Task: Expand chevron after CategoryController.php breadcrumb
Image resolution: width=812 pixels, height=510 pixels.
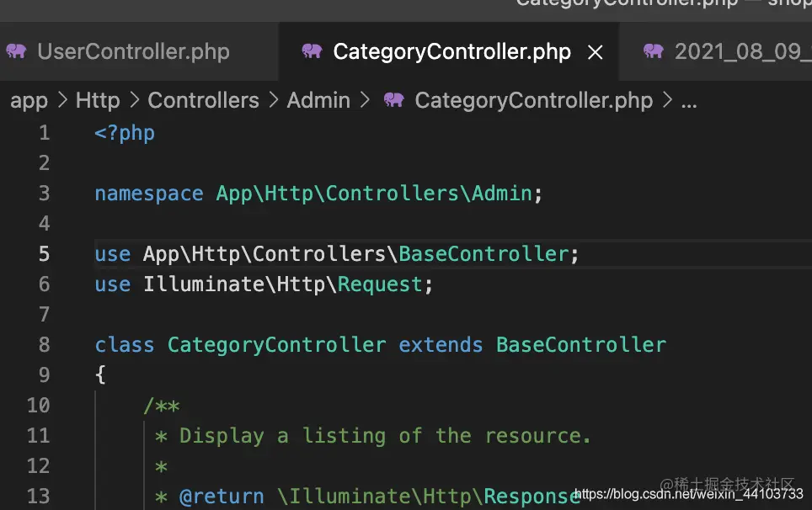Action: coord(667,100)
